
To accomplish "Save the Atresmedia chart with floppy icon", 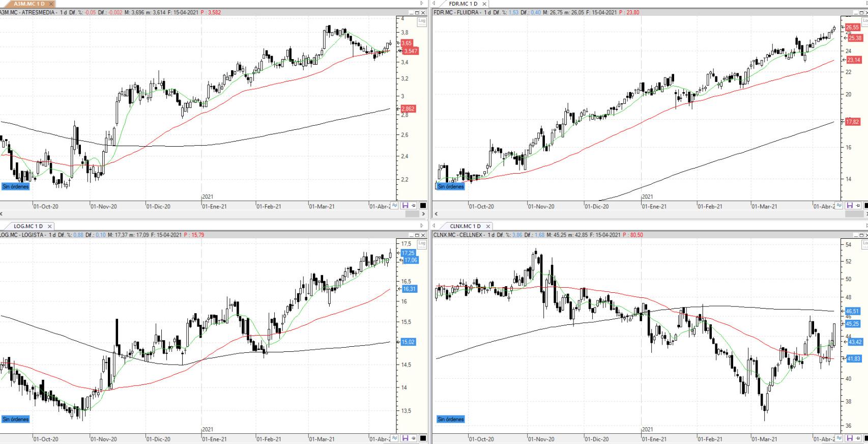I will tap(406, 206).
